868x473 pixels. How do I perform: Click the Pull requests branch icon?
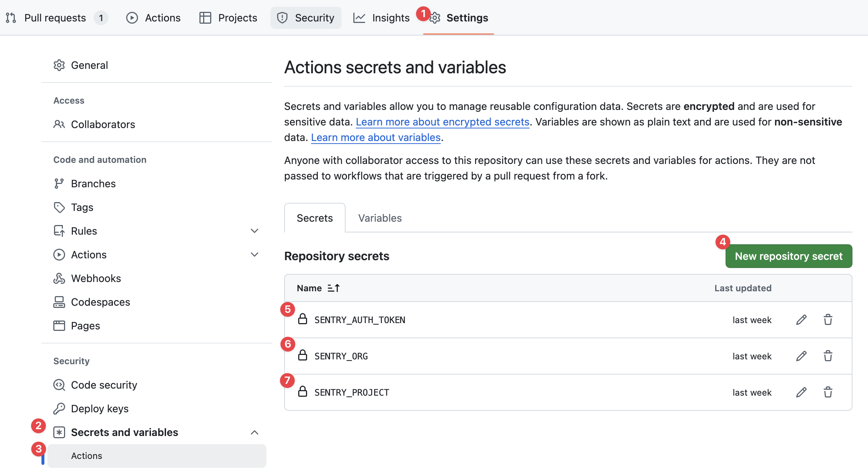11,17
